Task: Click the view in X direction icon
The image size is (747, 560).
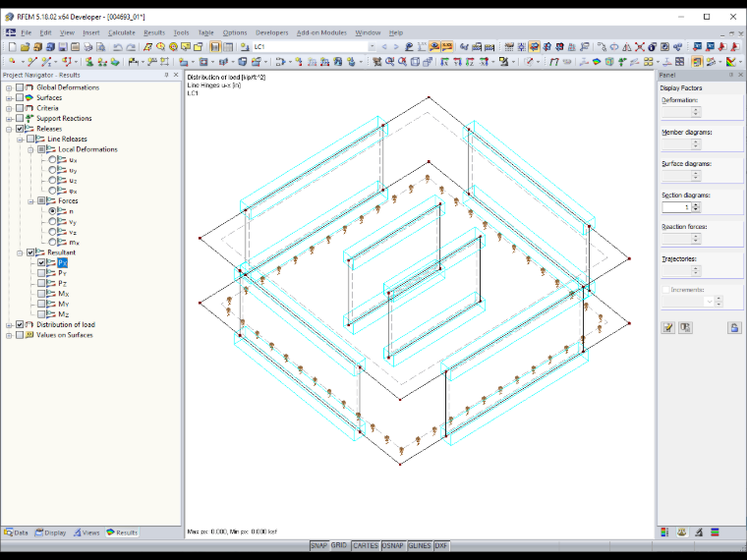Action: [444, 62]
